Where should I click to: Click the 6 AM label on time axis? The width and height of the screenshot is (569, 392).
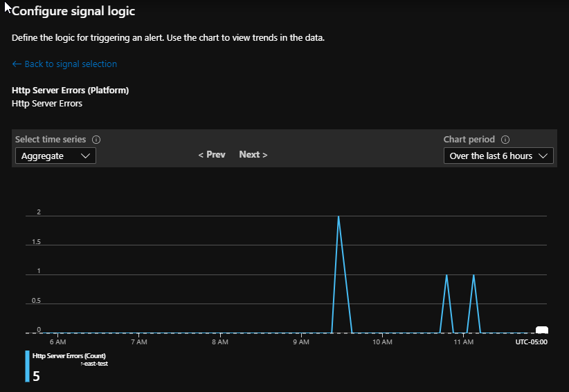pos(58,342)
